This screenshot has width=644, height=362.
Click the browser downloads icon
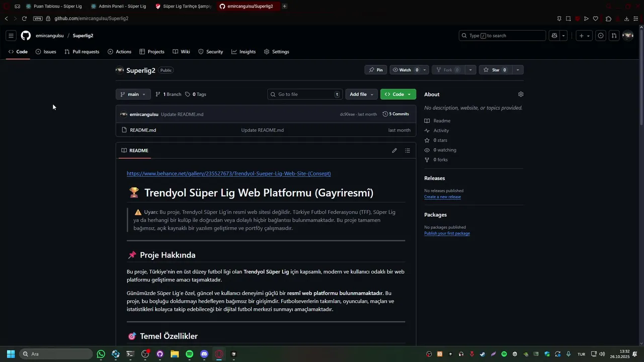pos(626,19)
